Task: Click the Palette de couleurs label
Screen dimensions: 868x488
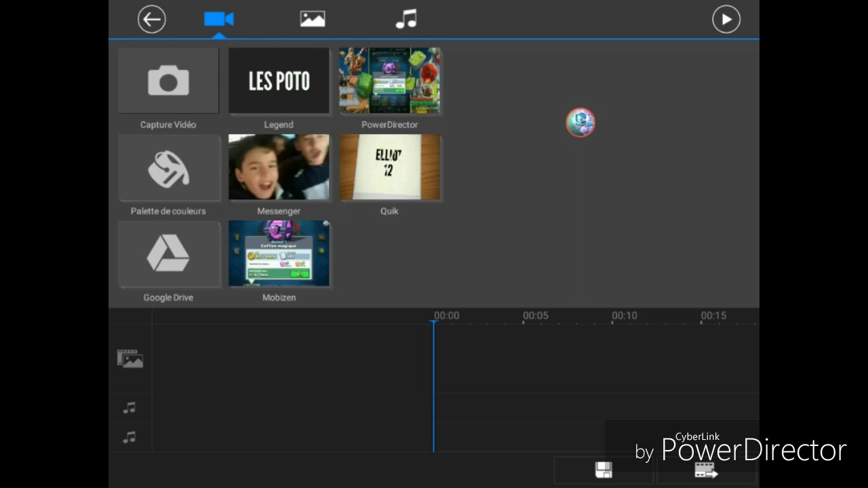Action: 168,211
